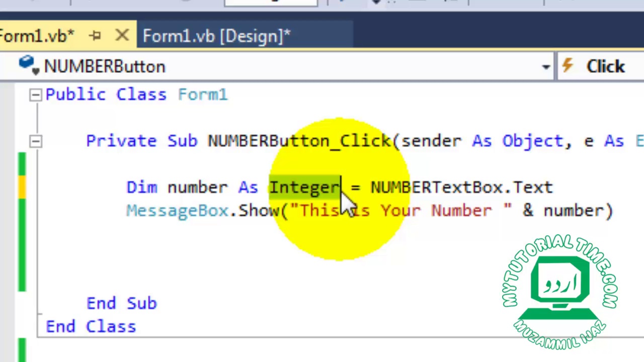Click the lightning bolt event icon
The image size is (644, 362).
[x=568, y=66]
